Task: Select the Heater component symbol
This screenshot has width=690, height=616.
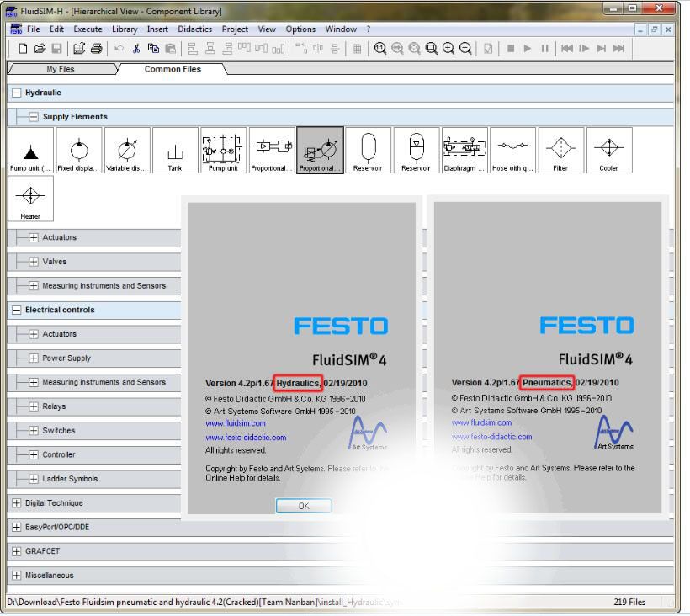Action: 31,199
